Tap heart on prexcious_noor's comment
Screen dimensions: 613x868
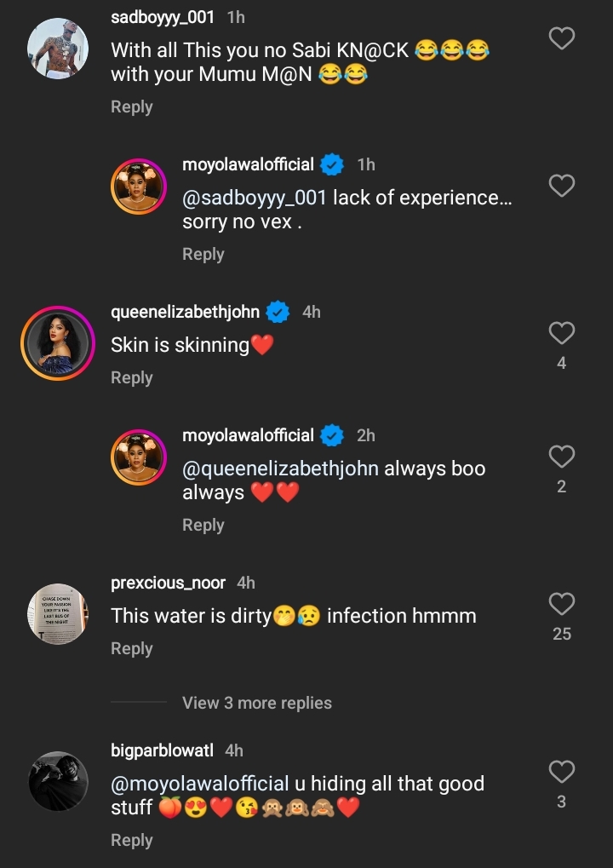[x=561, y=604]
